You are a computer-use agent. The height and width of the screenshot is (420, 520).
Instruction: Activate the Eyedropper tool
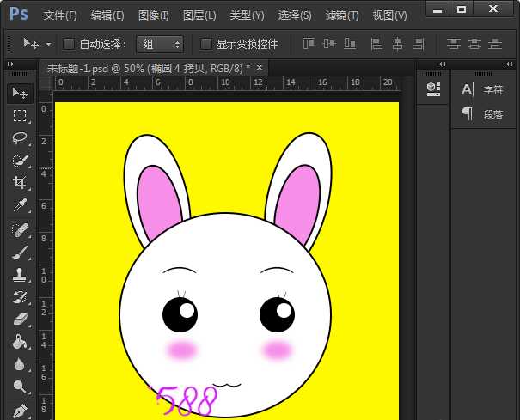20,206
